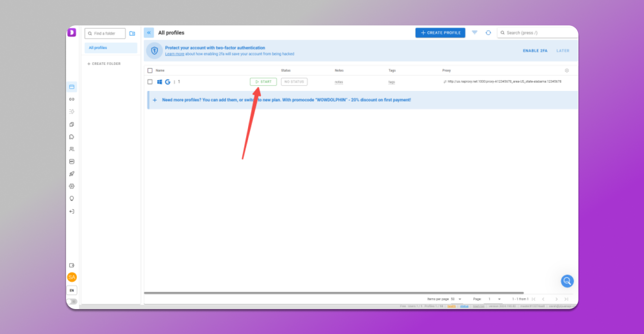
Task: Toggle the dark mode switch
Action: click(72, 302)
